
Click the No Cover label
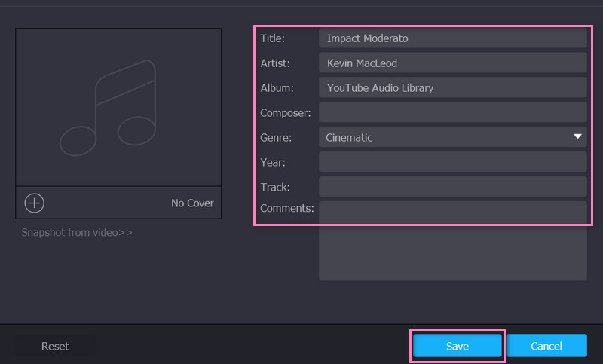[x=192, y=203]
